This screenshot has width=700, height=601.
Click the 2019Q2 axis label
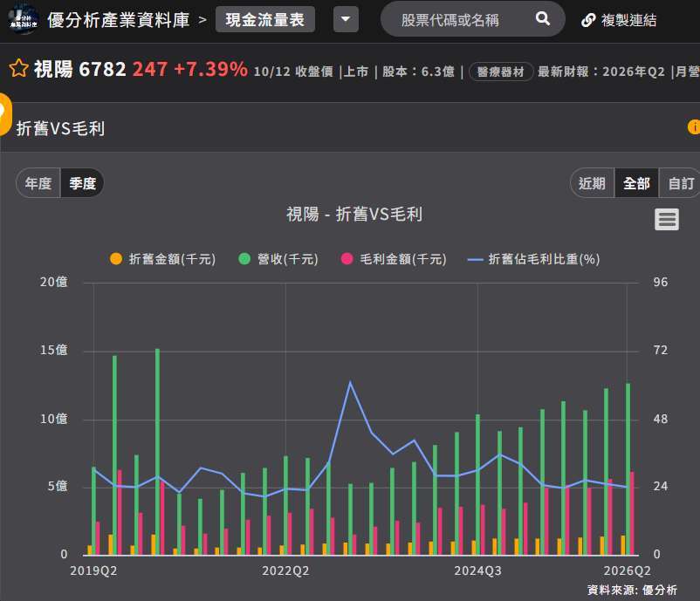click(x=93, y=570)
